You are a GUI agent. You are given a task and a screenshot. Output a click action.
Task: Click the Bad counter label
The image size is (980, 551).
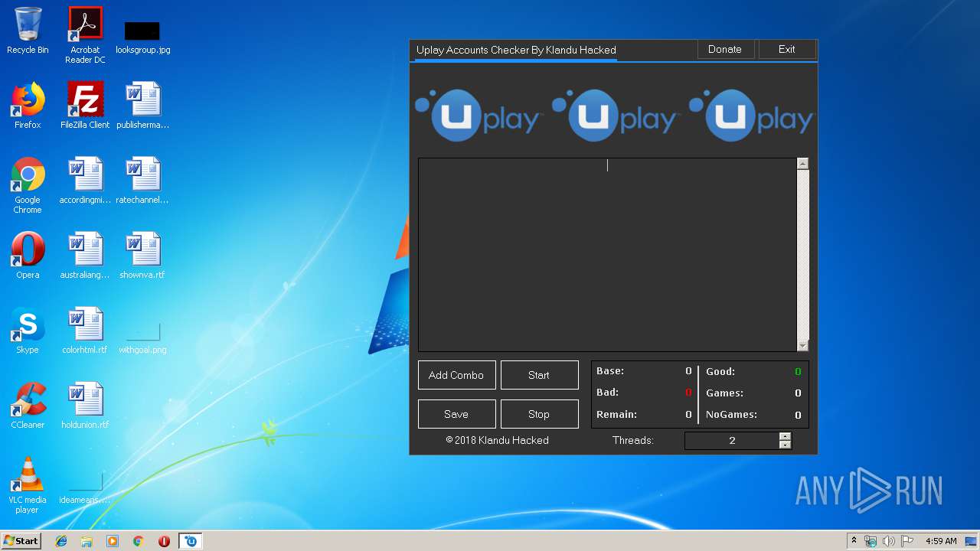(x=607, y=392)
